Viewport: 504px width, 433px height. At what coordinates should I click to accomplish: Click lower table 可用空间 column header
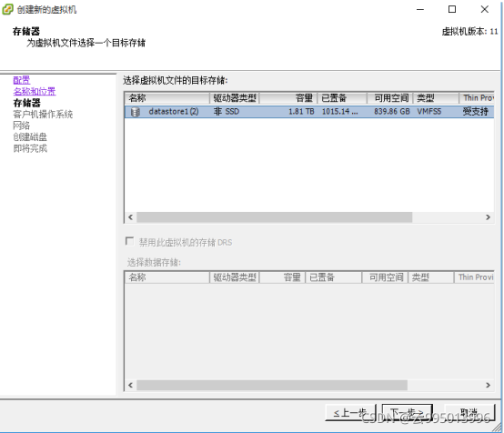(385, 277)
